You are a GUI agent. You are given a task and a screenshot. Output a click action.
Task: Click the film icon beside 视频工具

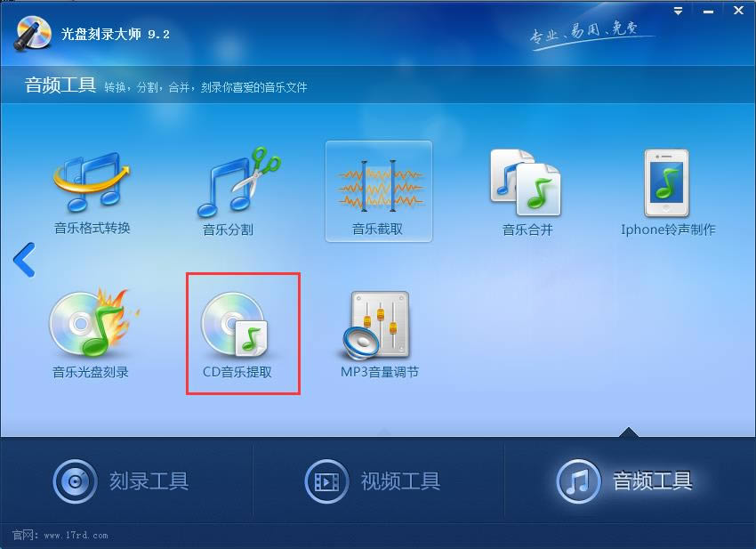click(326, 481)
